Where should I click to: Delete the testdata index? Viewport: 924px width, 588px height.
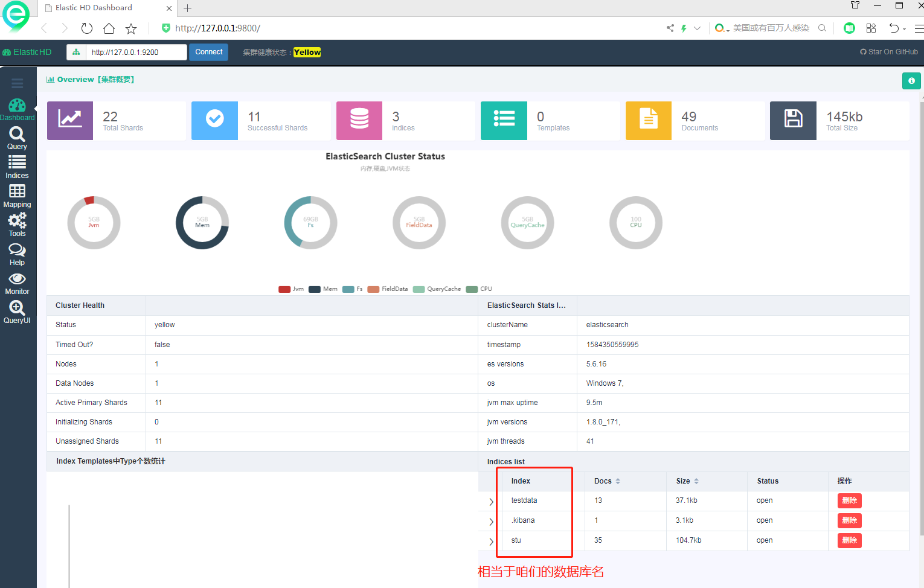tap(849, 500)
